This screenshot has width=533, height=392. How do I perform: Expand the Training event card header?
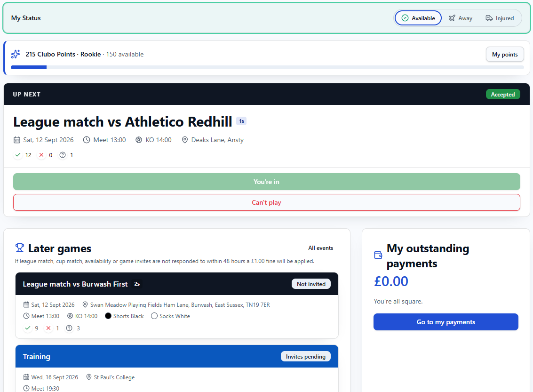coord(177,356)
